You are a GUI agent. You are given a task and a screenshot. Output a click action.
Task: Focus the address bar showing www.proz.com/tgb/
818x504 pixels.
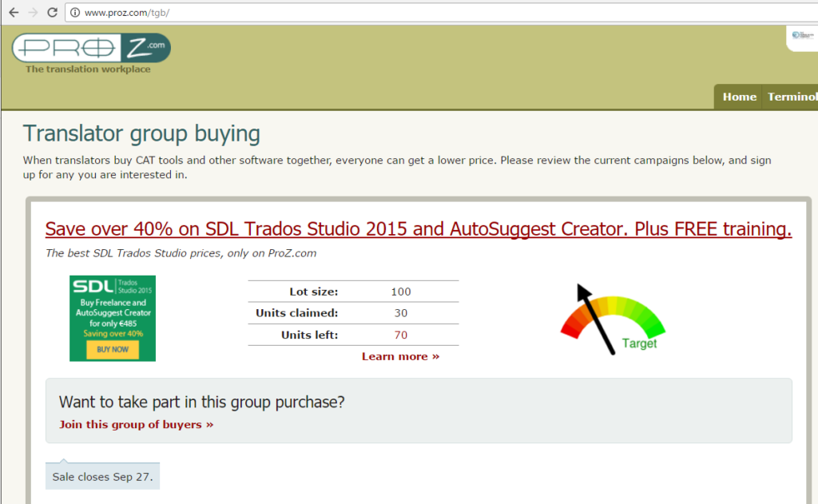click(441, 13)
